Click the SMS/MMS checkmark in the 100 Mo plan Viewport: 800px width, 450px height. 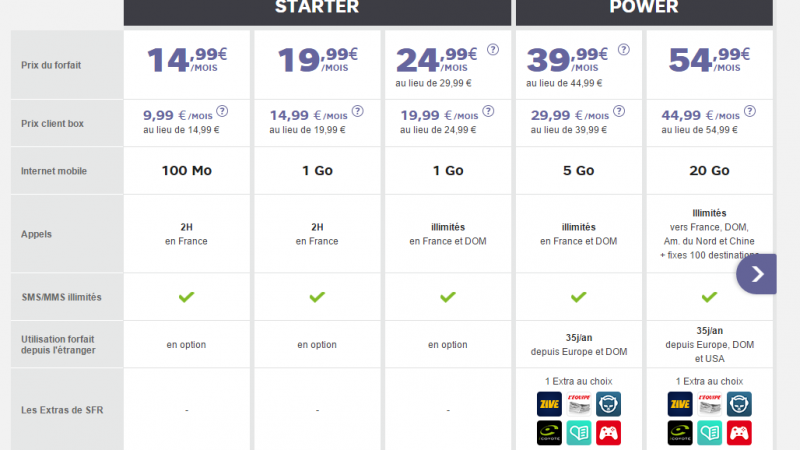click(186, 297)
